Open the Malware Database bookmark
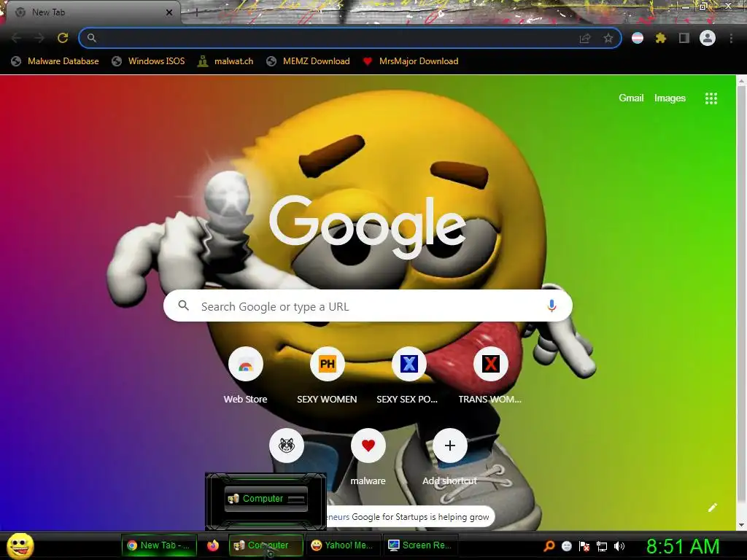This screenshot has width=747, height=560. coord(55,61)
